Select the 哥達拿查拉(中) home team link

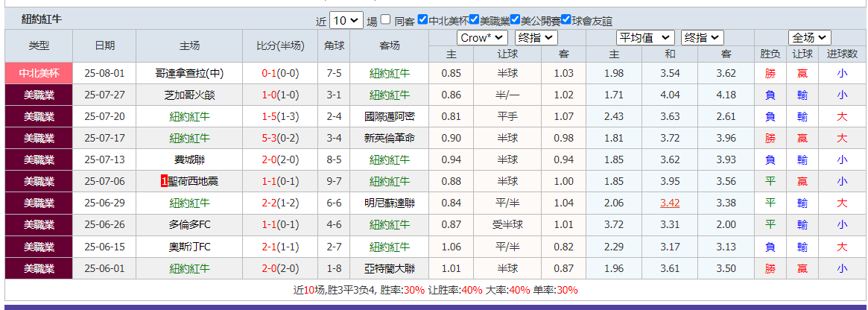pos(189,73)
